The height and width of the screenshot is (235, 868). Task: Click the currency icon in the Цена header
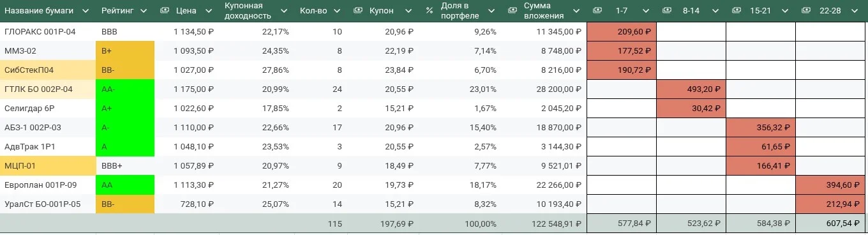(164, 11)
